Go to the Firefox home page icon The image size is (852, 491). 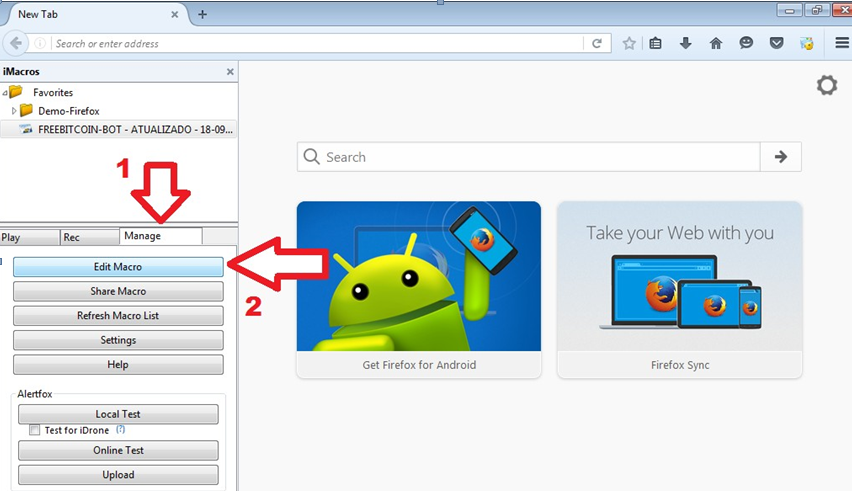tap(716, 43)
